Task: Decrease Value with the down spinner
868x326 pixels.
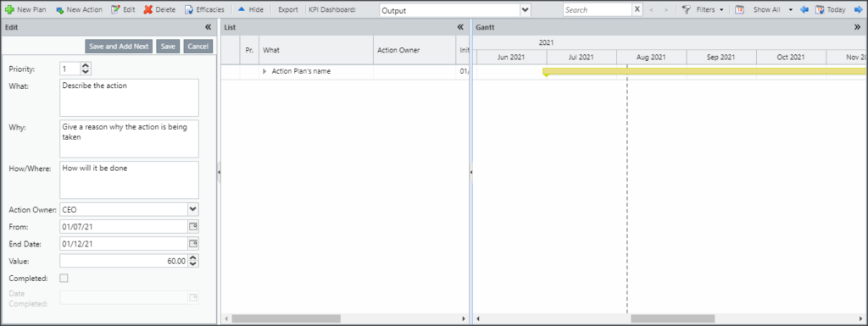Action: [x=193, y=264]
